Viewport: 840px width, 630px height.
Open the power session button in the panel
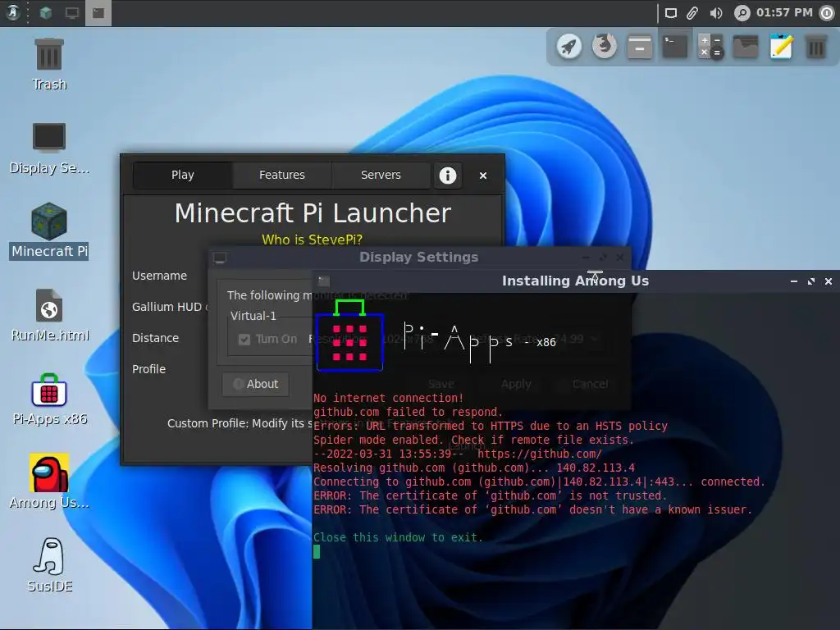pos(827,13)
